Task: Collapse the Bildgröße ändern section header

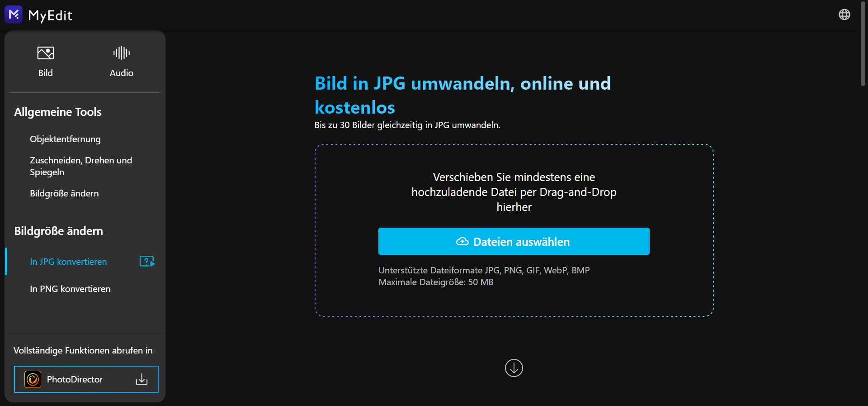Action: tap(58, 231)
